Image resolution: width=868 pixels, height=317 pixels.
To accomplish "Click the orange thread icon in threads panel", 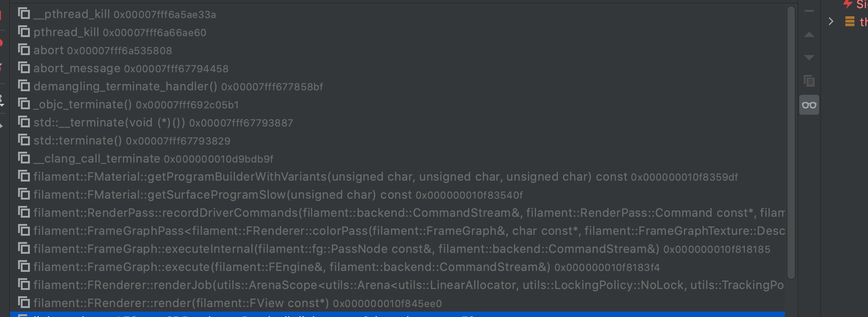I will point(849,21).
